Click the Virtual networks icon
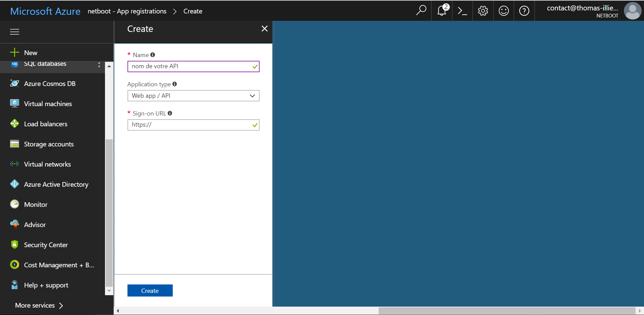This screenshot has width=644, height=315. [x=14, y=164]
